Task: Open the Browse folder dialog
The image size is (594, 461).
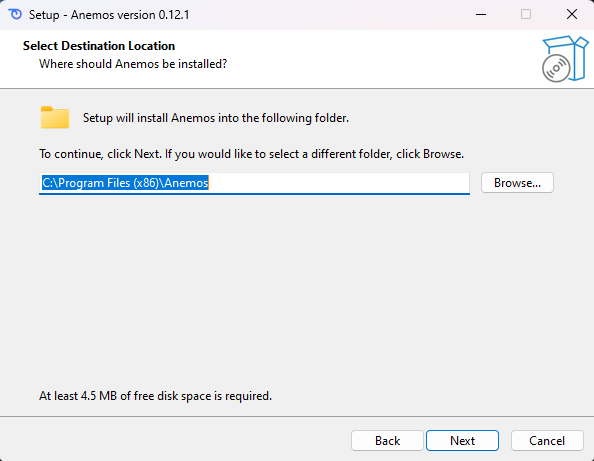Action: point(517,183)
